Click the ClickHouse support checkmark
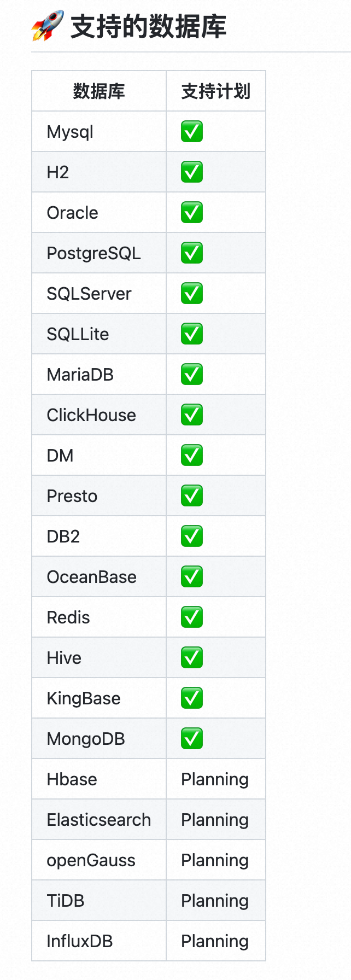 coord(192,415)
